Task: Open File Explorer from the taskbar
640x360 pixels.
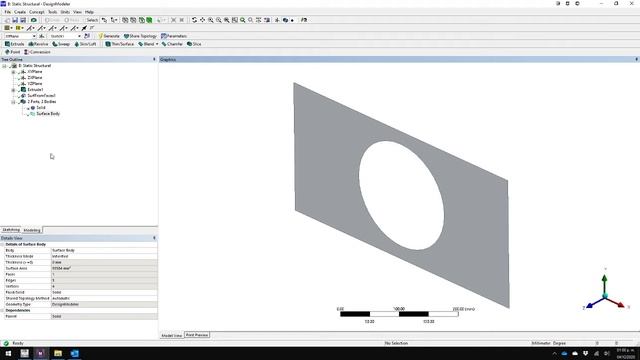Action: [58, 353]
